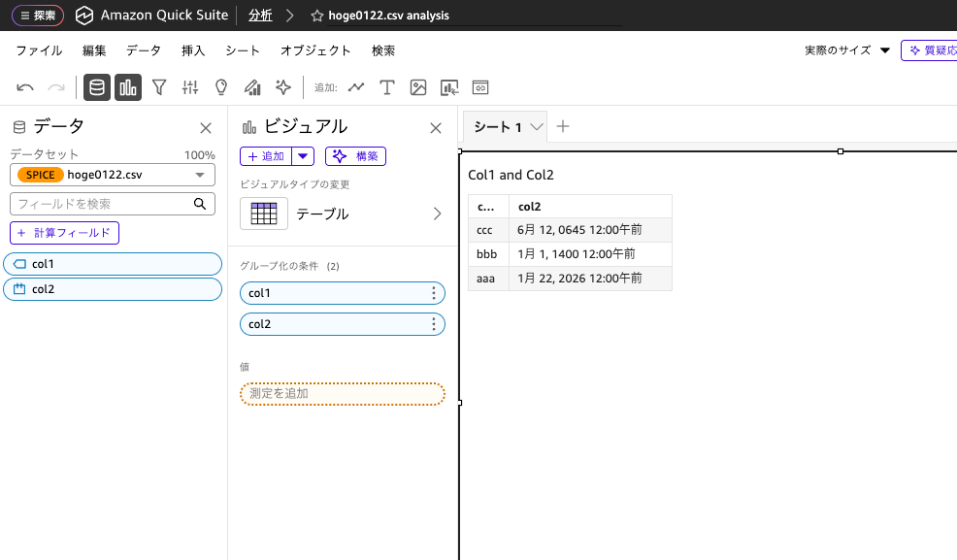
Task: Click the parameters sliders icon
Action: [189, 86]
